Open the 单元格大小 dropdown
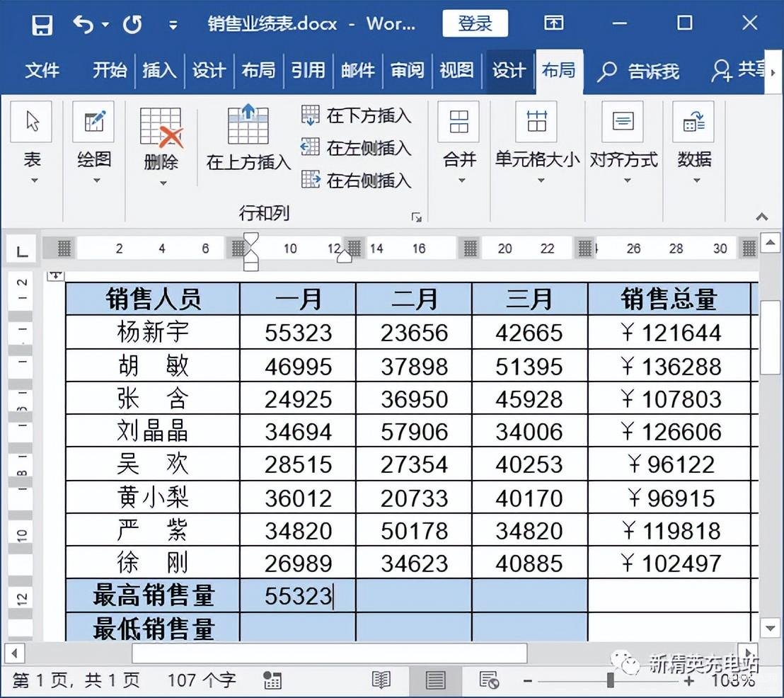 point(538,143)
